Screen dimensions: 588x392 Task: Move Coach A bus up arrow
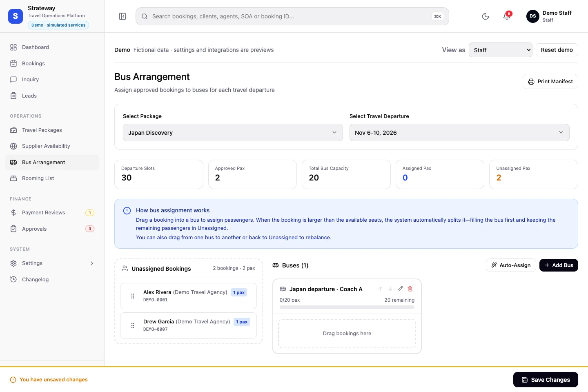click(x=381, y=289)
